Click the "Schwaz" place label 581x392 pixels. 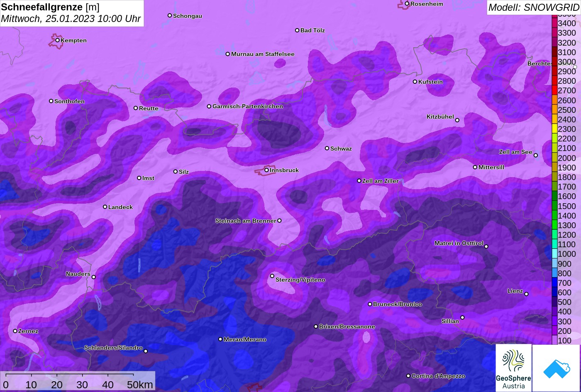341,149
